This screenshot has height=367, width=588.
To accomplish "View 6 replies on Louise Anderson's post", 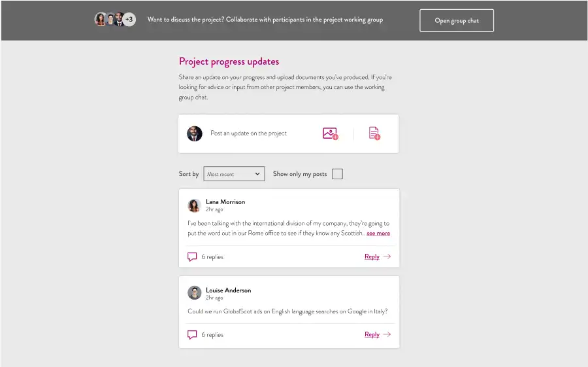I will [x=212, y=335].
